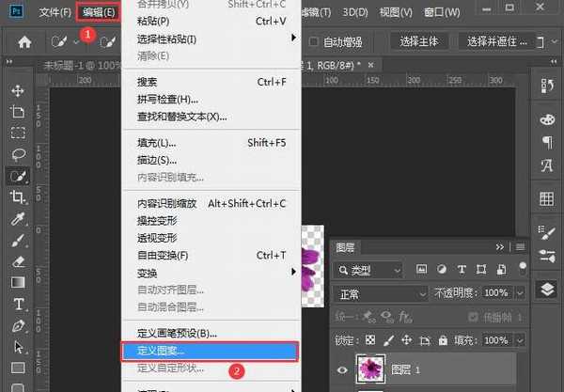This screenshot has width=564, height=392.
Task: Click the 选择主体 button
Action: tap(419, 41)
